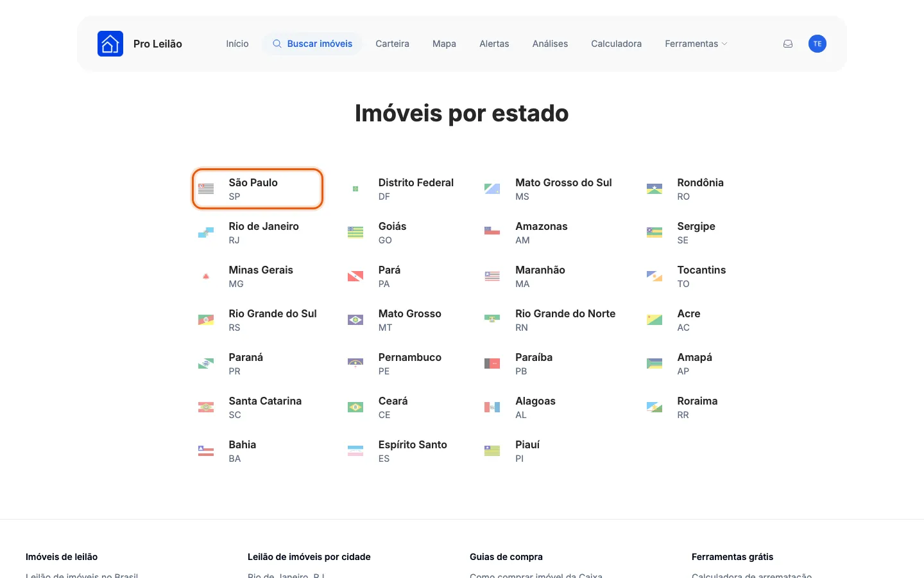The width and height of the screenshot is (924, 578).
Task: Open the inbox tray icon
Action: pyautogui.click(x=788, y=44)
